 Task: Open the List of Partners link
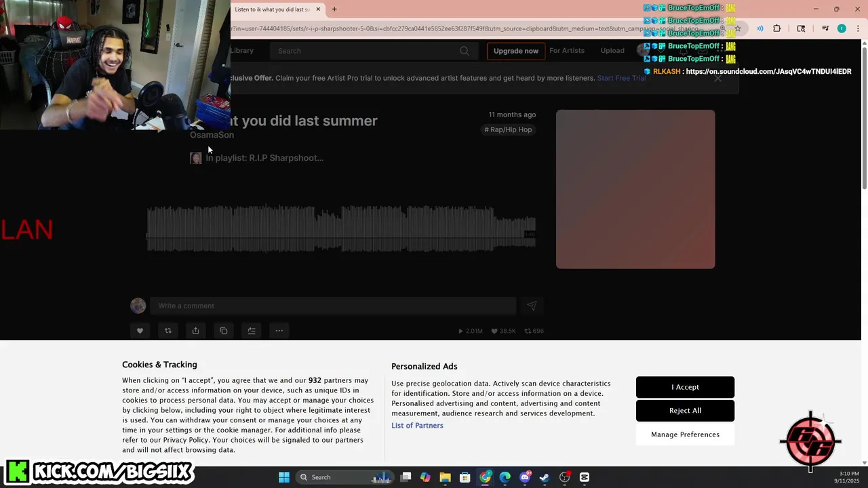(x=417, y=426)
